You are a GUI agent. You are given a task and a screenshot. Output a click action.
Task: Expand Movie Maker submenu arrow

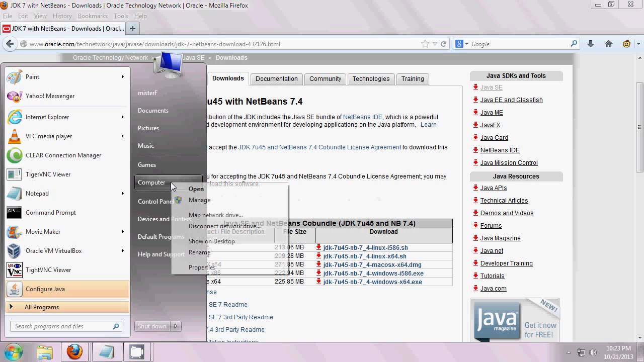[x=122, y=232]
